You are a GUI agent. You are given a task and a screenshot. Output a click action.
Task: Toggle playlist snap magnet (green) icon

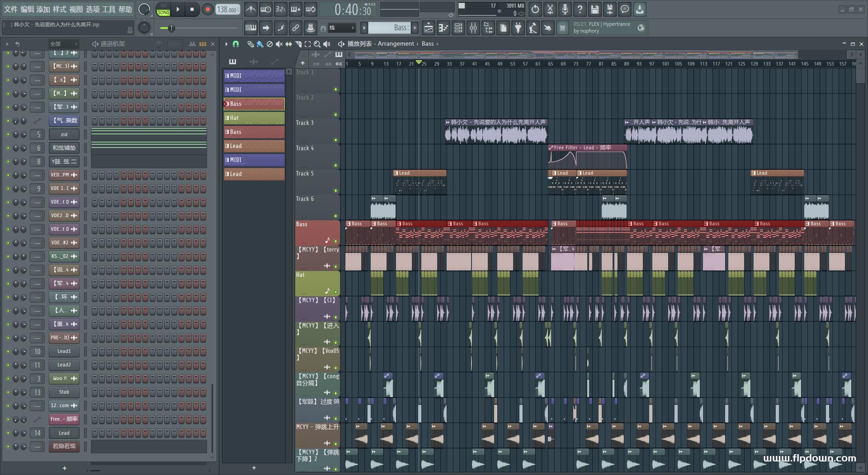coord(236,44)
